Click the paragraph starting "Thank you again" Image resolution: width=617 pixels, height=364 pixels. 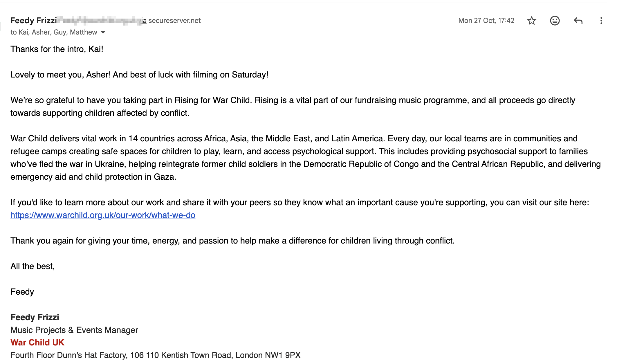tap(232, 241)
